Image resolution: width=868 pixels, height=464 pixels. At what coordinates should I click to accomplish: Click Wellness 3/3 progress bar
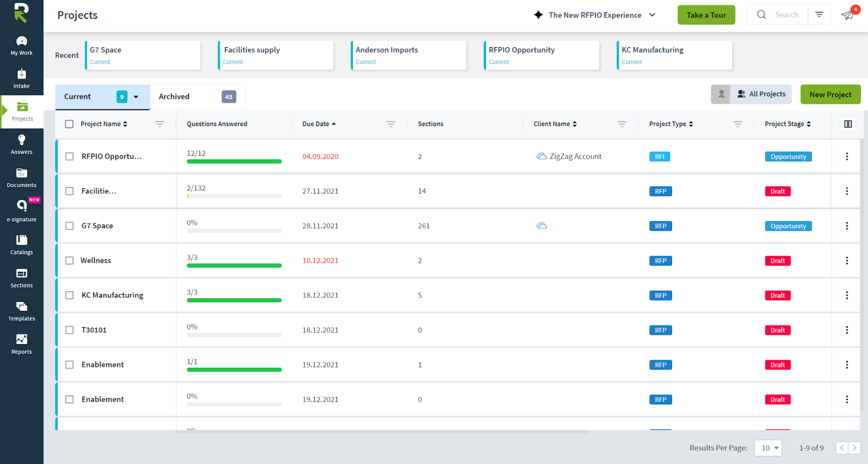pos(234,265)
